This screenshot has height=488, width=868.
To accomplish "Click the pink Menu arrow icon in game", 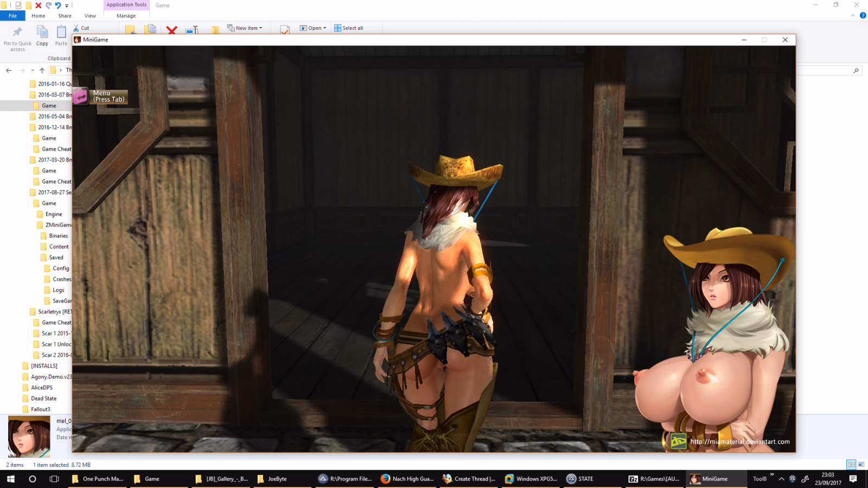I will [x=80, y=97].
